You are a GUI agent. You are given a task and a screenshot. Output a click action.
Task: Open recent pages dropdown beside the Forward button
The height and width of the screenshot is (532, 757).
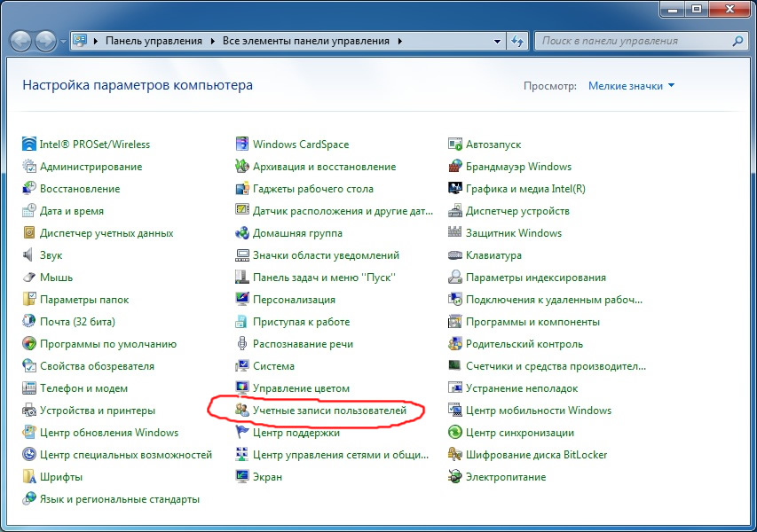(x=63, y=42)
